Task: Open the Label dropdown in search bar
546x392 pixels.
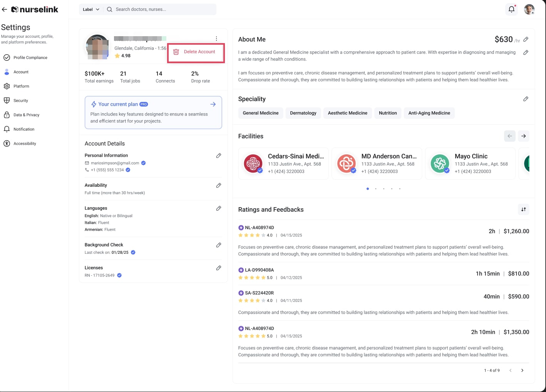Action: pyautogui.click(x=91, y=9)
